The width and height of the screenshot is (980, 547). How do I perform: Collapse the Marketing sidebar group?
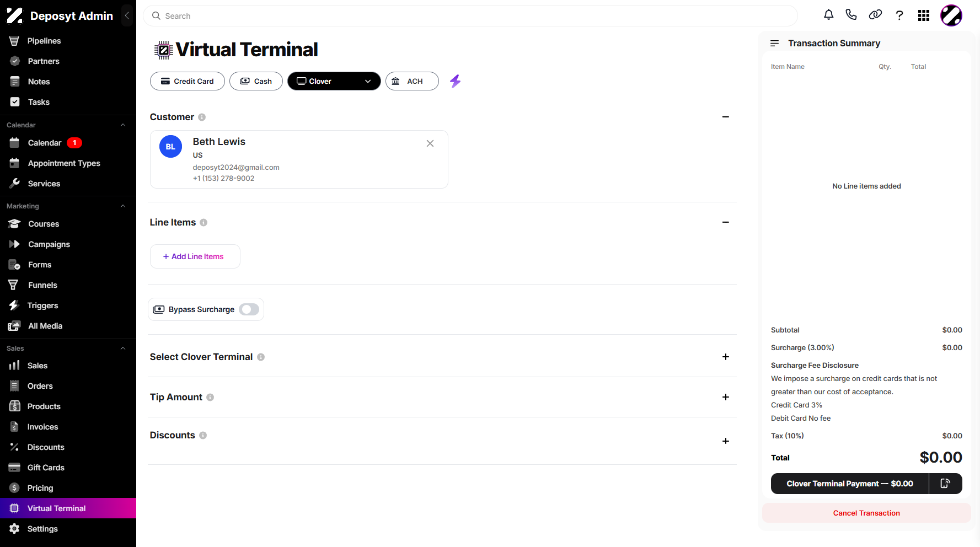pos(123,206)
